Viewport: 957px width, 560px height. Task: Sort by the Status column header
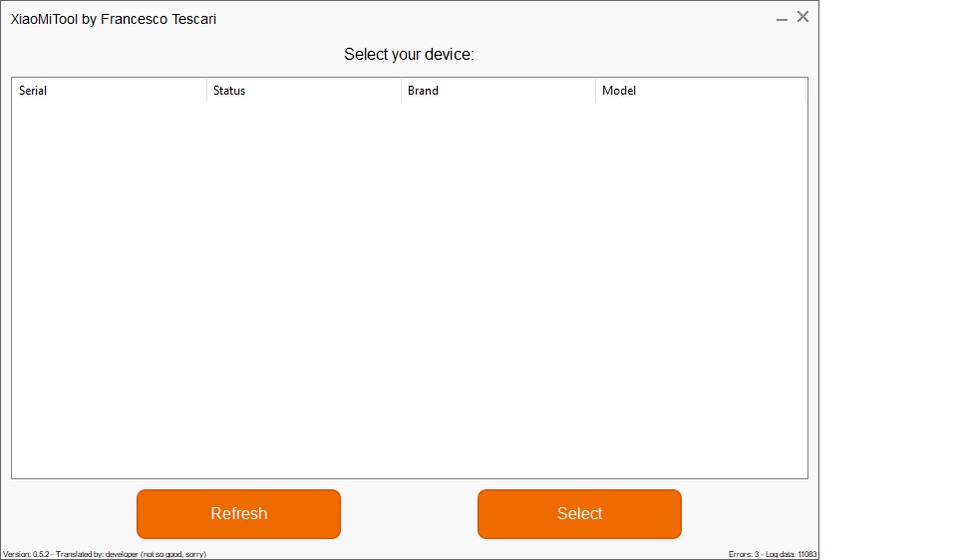click(x=304, y=91)
